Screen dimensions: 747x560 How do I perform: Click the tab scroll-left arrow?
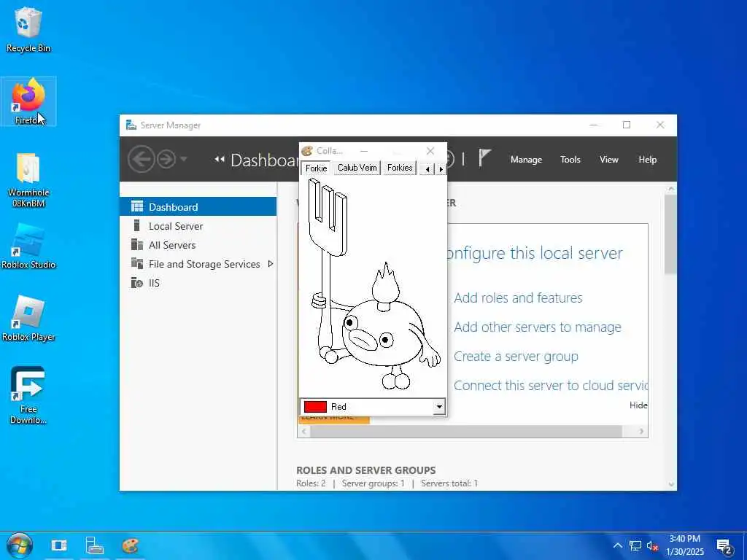427,169
